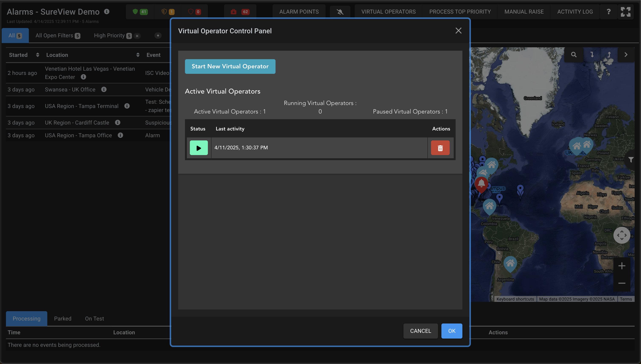Close the Virtual Operator Control Panel dialog
The width and height of the screenshot is (641, 364).
458,31
